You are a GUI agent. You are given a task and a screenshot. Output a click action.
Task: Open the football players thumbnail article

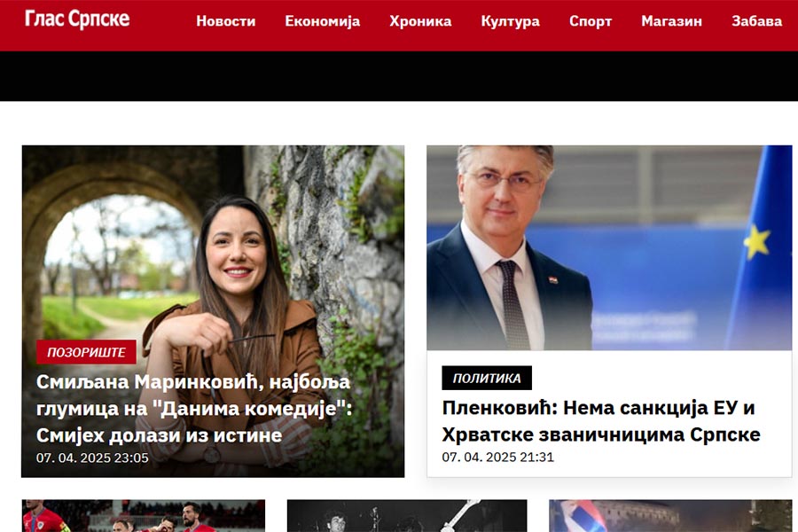[143, 516]
